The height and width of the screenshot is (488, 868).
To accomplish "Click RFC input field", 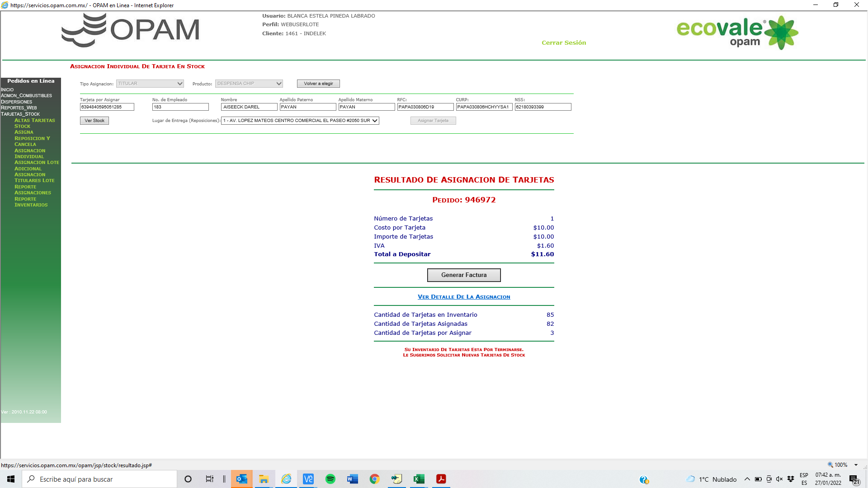I will tap(425, 107).
